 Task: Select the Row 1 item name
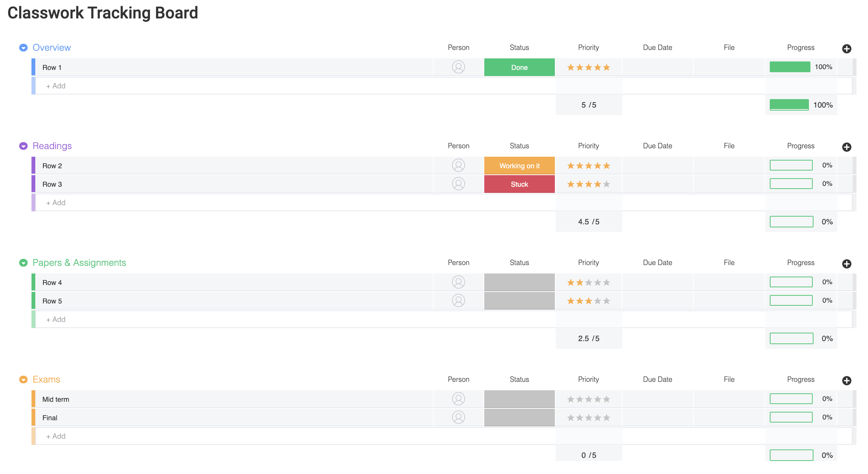pos(52,68)
